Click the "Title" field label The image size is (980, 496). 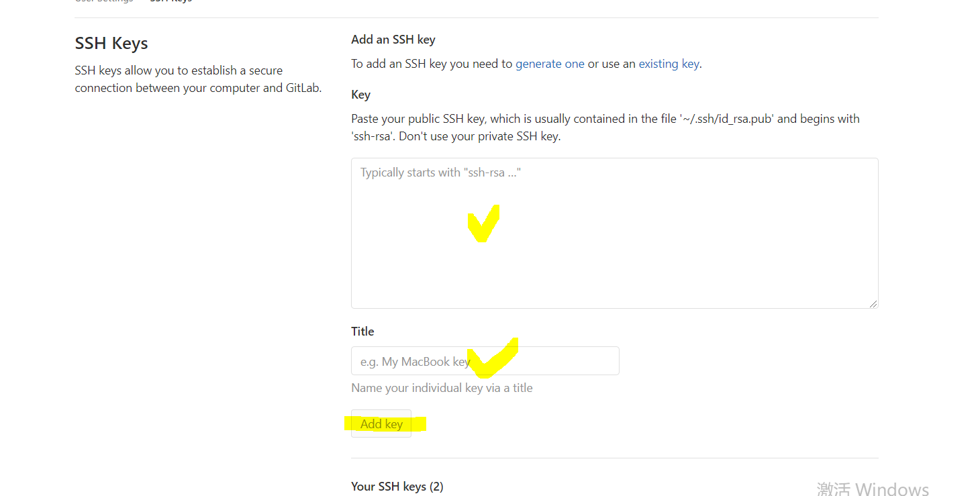tap(362, 332)
